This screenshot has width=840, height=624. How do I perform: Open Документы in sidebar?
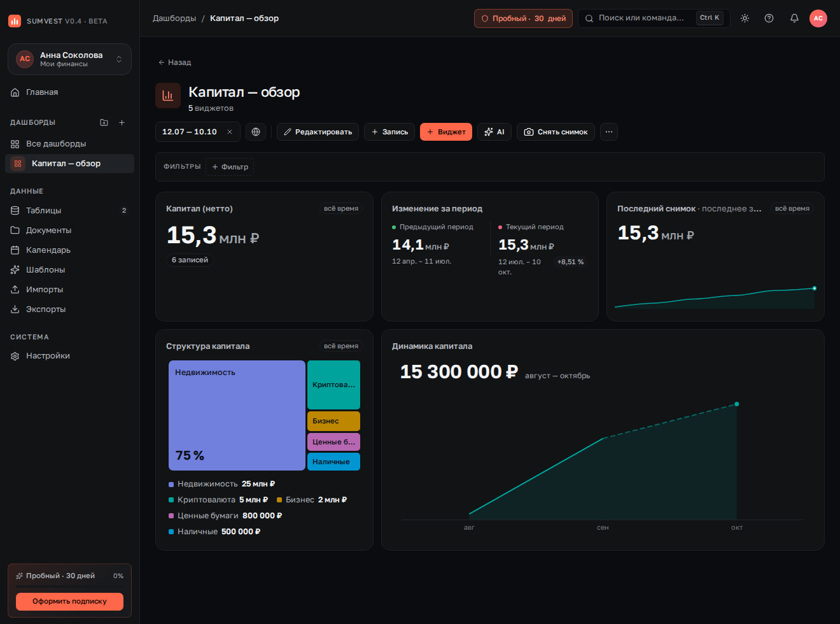point(69,230)
